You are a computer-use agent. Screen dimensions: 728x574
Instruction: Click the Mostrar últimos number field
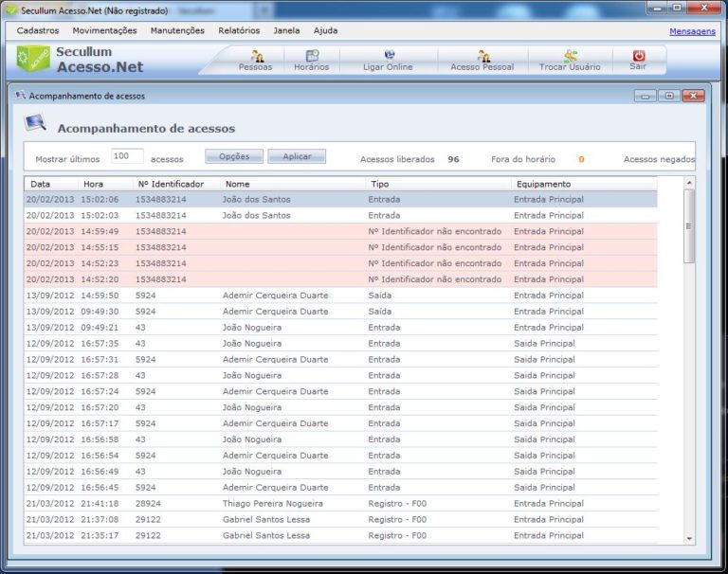click(x=127, y=156)
